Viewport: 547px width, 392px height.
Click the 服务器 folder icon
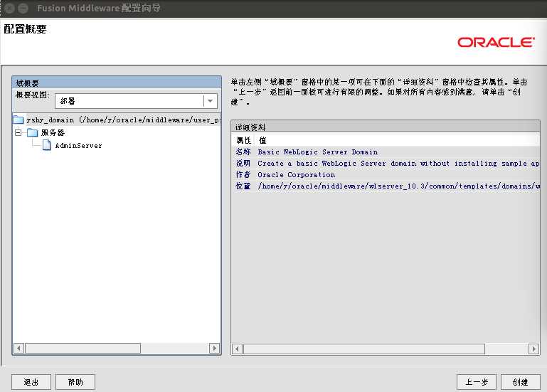click(33, 132)
